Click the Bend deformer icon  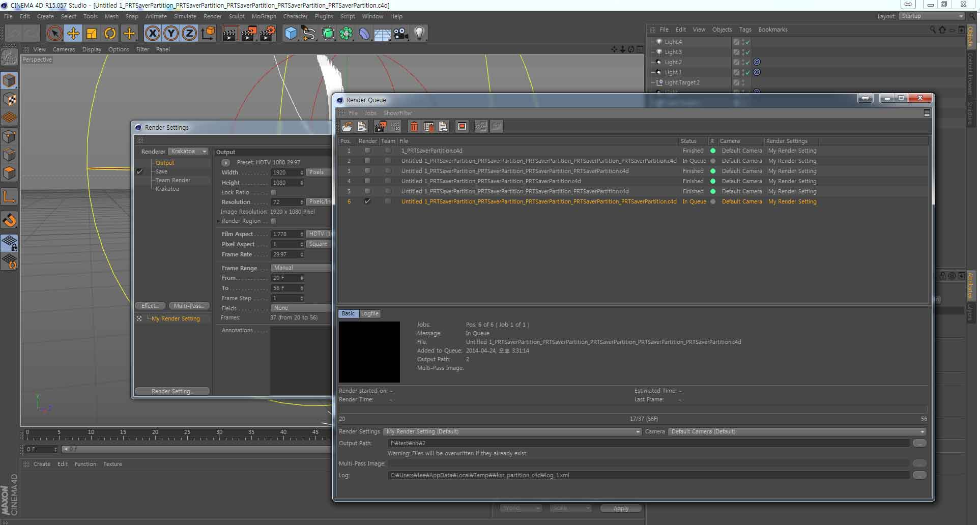click(x=364, y=34)
